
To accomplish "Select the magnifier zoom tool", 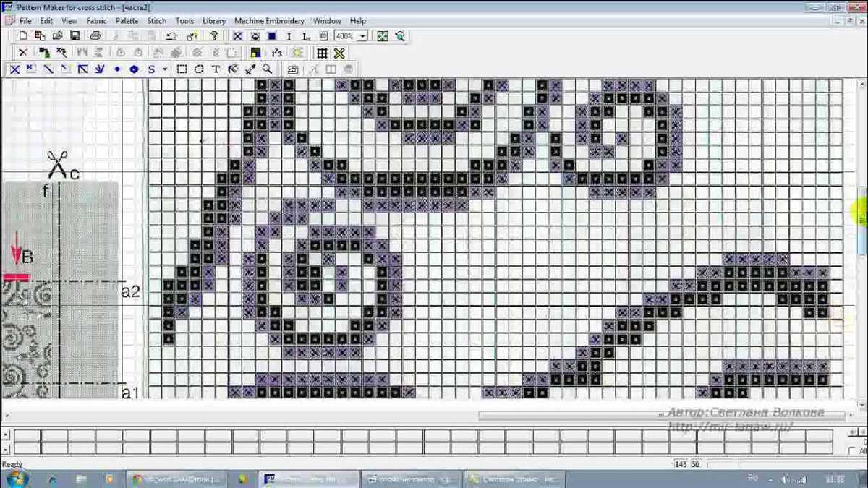I will [x=267, y=69].
